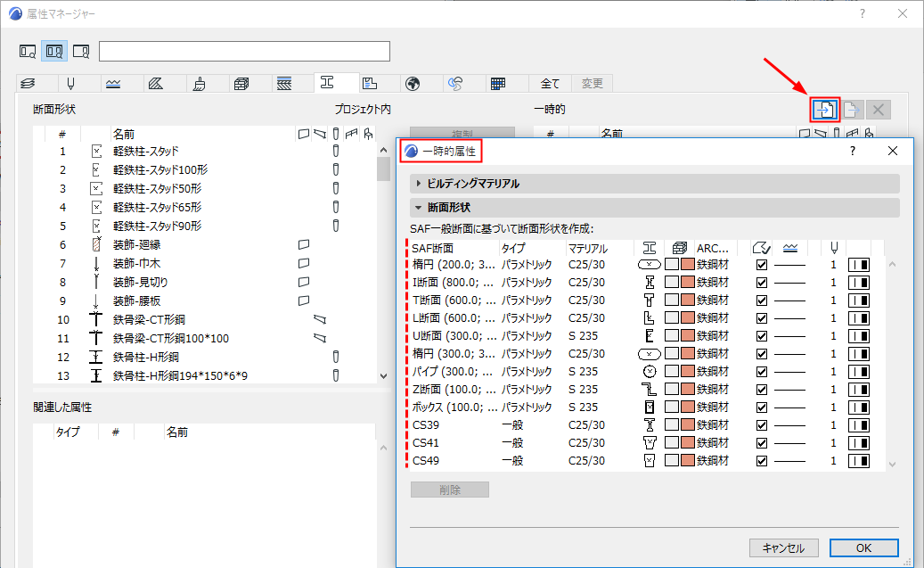This screenshot has width=924, height=568.
Task: Switch to the 全て tab
Action: (x=550, y=84)
